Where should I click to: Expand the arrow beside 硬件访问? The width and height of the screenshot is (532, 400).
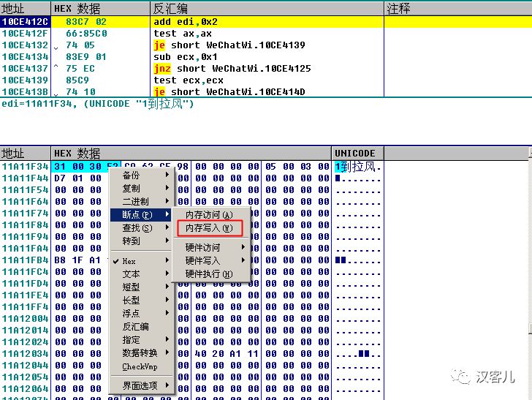(x=243, y=247)
